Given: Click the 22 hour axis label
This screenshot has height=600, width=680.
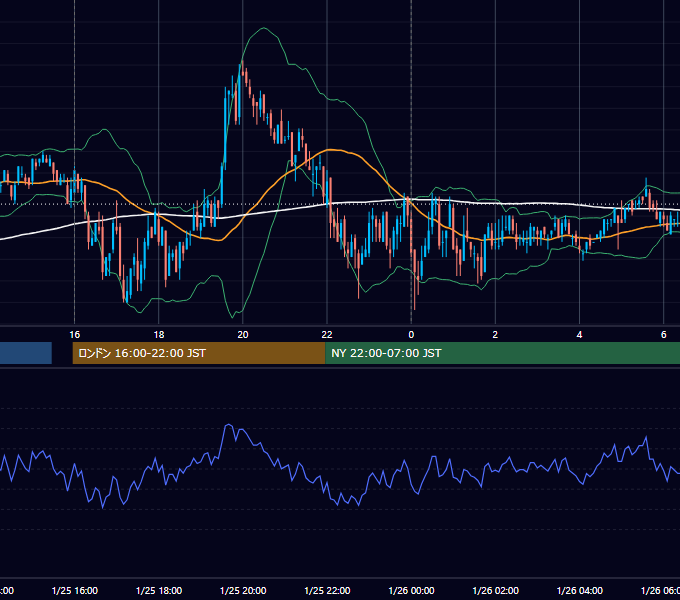Looking at the screenshot, I should tap(327, 335).
